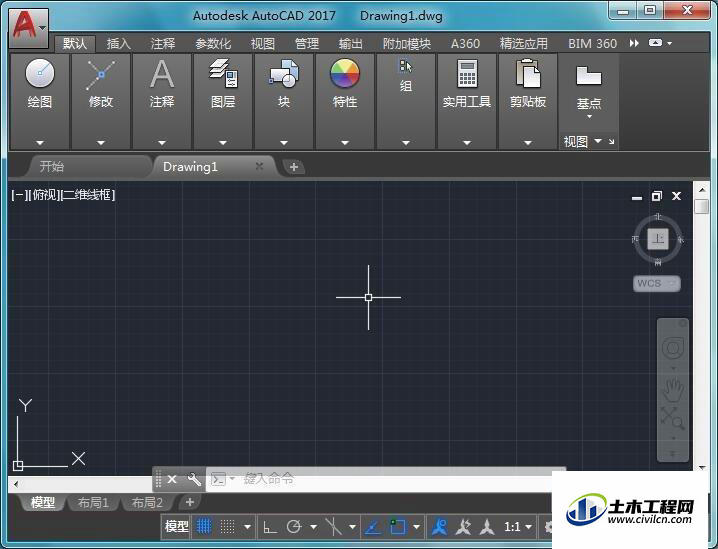Viewport: 718px width, 549px height.
Task: Click the recent commands prompt icon
Action: 219,479
